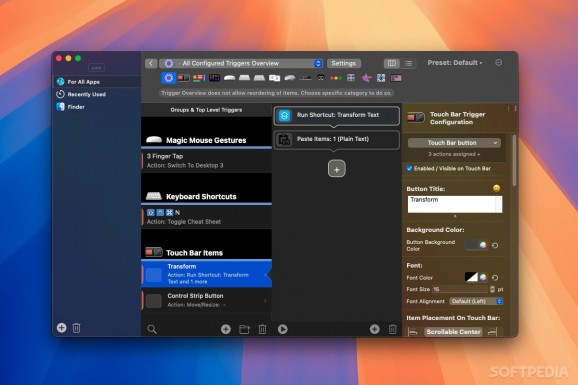Create a new trigger group folder

point(244,329)
